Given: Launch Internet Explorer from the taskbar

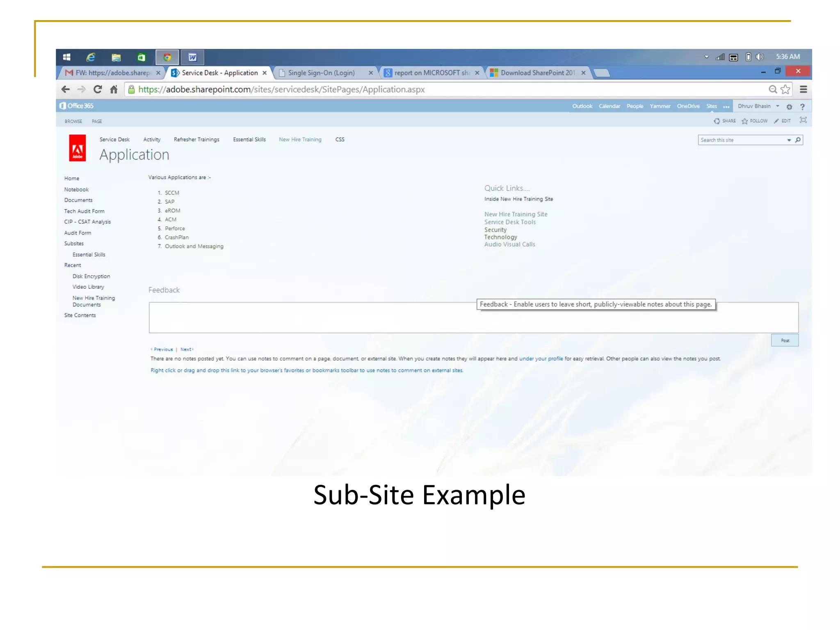Looking at the screenshot, I should pyautogui.click(x=91, y=57).
